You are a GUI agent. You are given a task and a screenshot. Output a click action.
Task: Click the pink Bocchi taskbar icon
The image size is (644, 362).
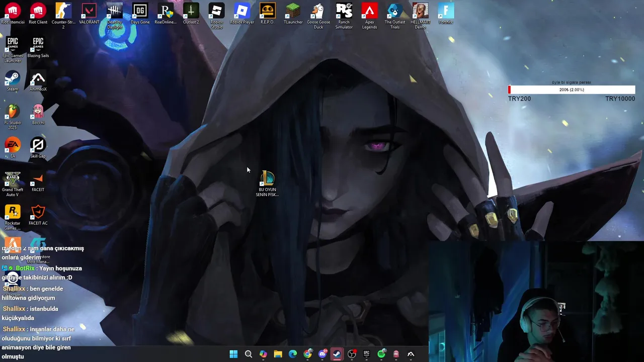396,354
